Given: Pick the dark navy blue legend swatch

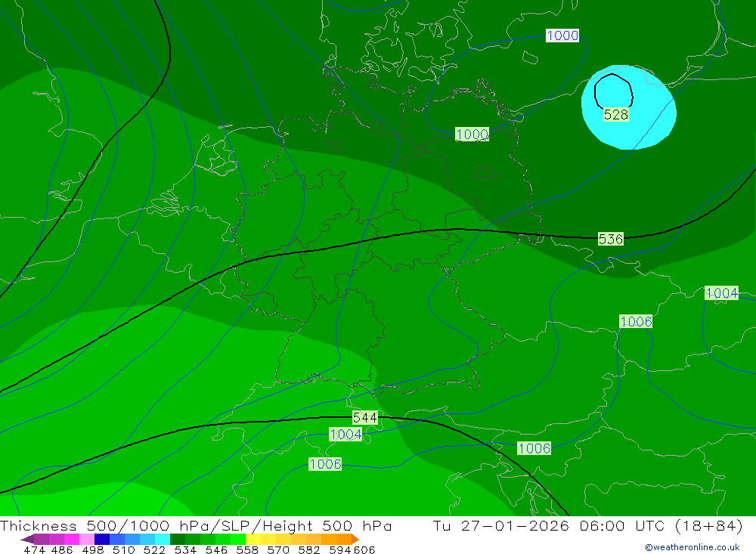Looking at the screenshot, I should [102, 539].
